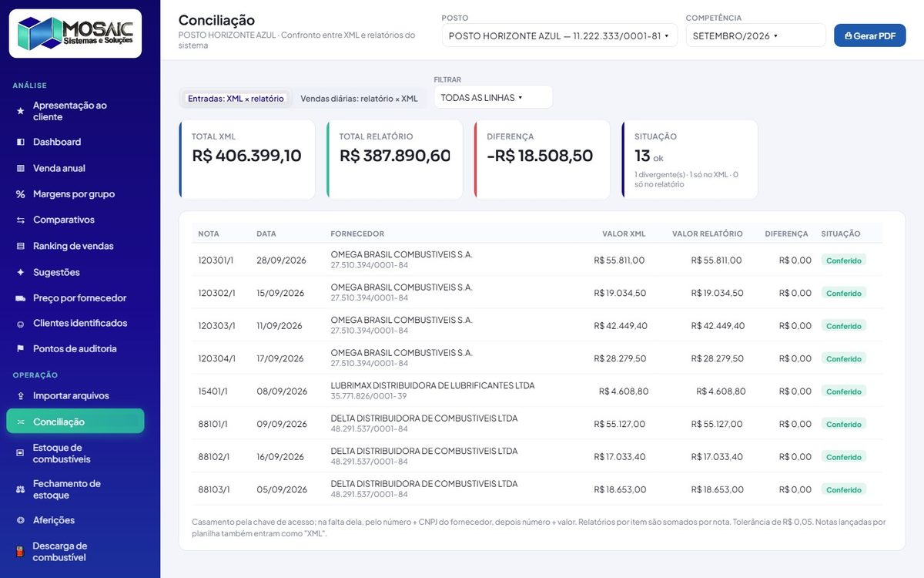Viewport: 924px width, 578px height.
Task: Click date 15/09/2026 in the table
Action: tap(280, 293)
